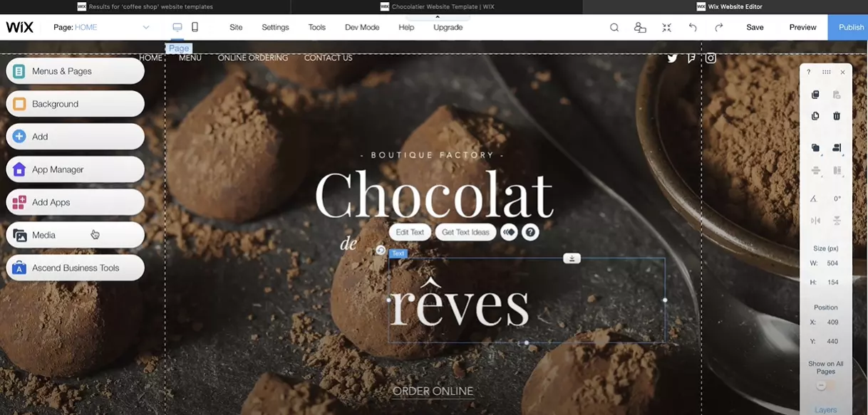Open the Background panel
868x415 pixels.
75,104
